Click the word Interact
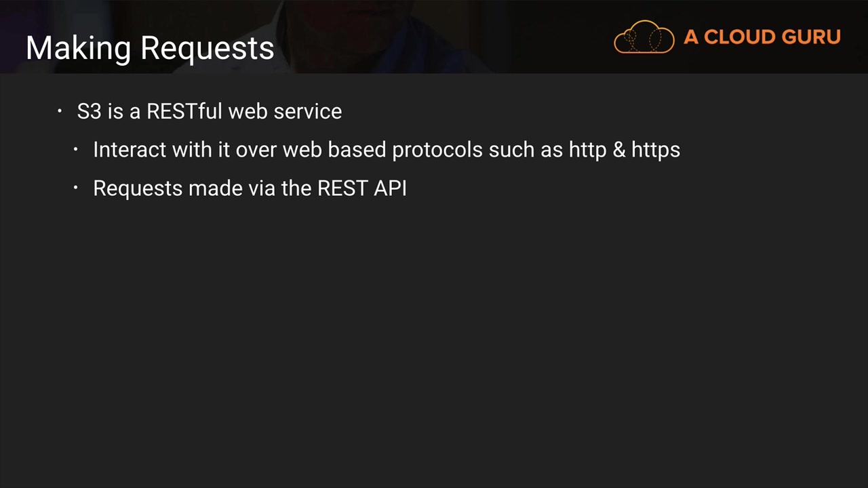Viewport: 868px width, 488px height. (130, 150)
